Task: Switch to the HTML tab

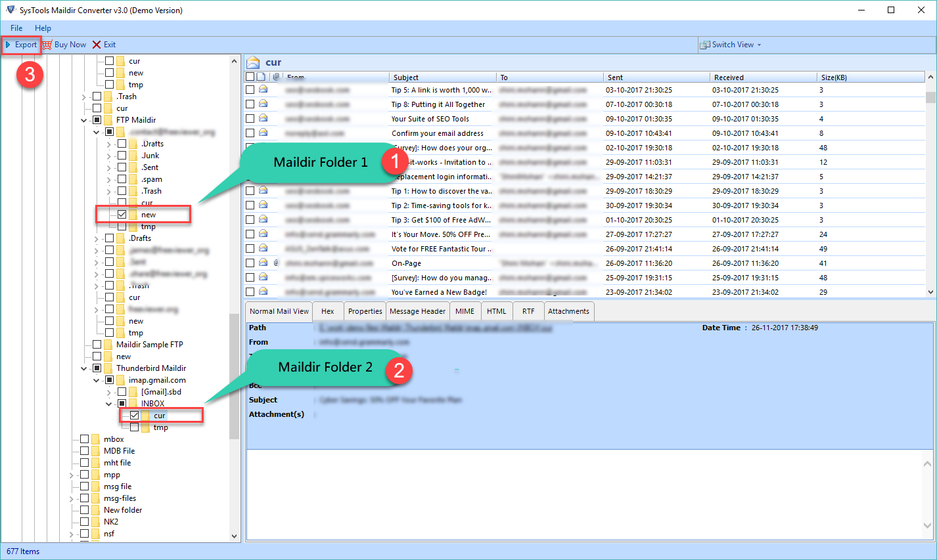Action: point(497,311)
